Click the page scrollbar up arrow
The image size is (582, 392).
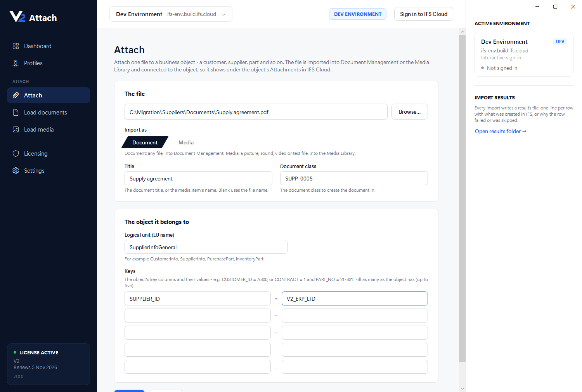tap(462, 31)
